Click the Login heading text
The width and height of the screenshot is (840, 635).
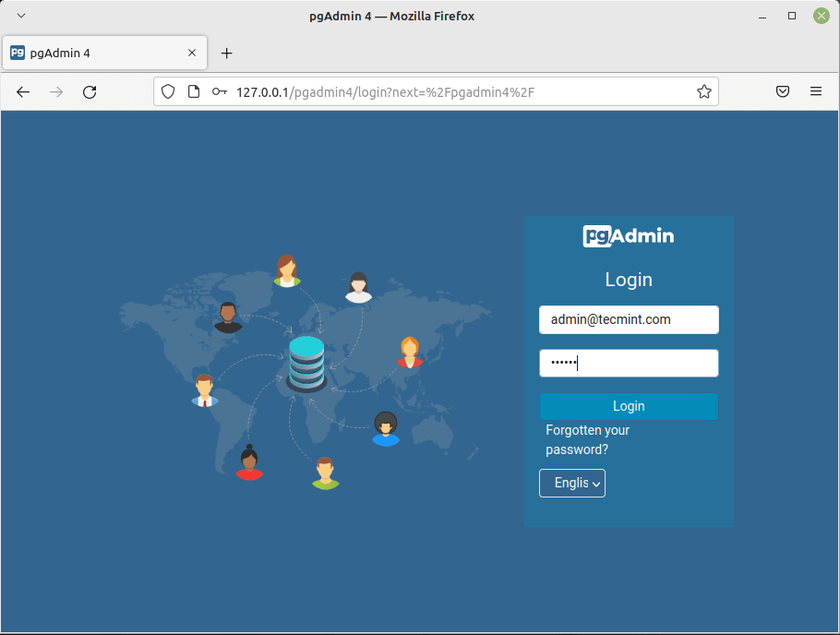point(629,280)
